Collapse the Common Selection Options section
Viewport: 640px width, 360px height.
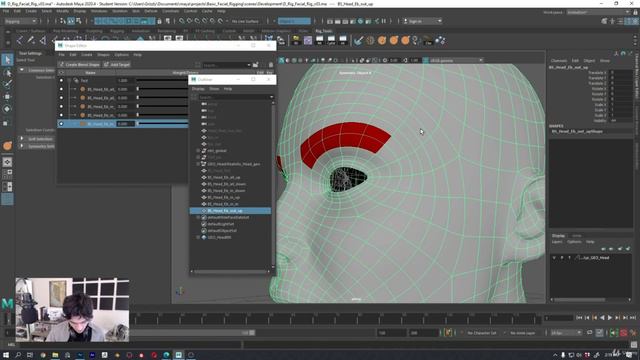(x=22, y=70)
